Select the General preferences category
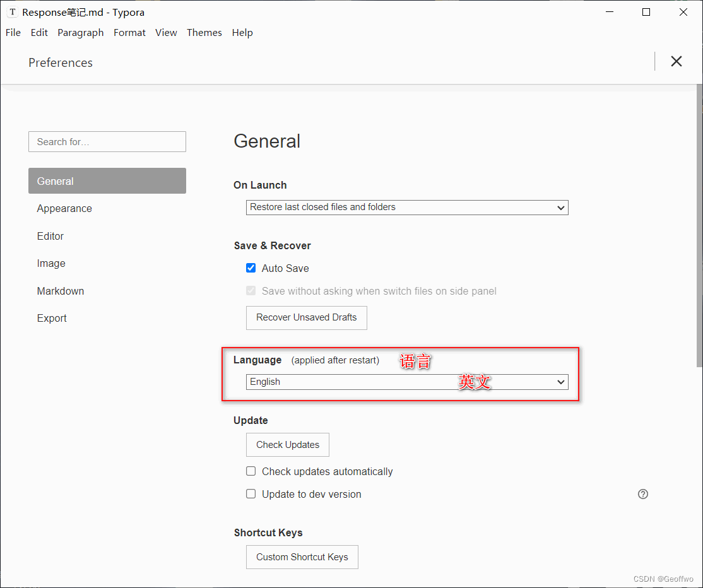This screenshot has height=588, width=703. [x=107, y=181]
